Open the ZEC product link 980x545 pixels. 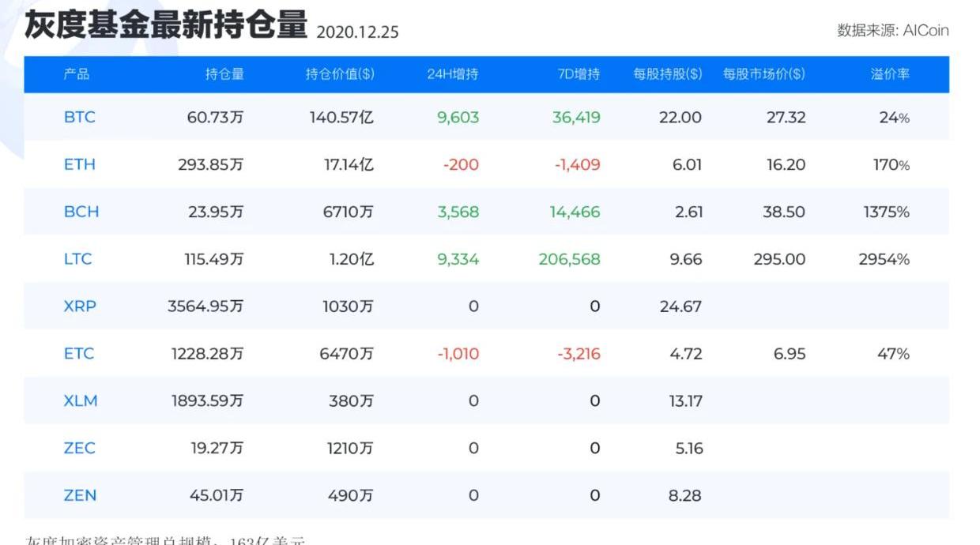click(x=79, y=449)
